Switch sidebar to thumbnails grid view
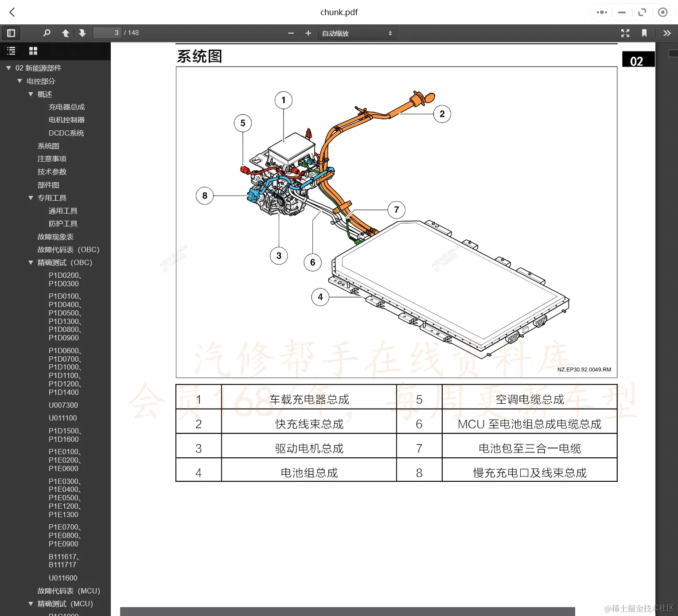Screen dimensions: 678x616 33,51
